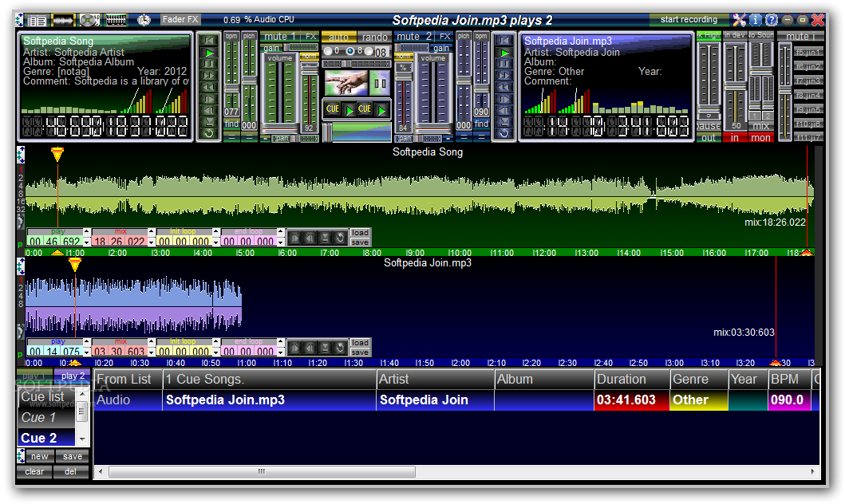The image size is (845, 504).
Task: Increase Softpedia Song play time with up arrow
Action: click(x=87, y=231)
